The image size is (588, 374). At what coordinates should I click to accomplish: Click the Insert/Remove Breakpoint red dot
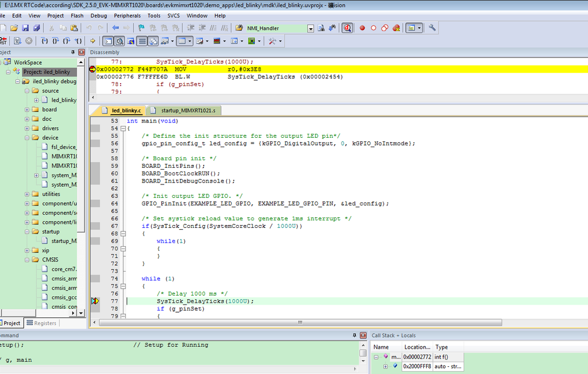[x=362, y=28]
